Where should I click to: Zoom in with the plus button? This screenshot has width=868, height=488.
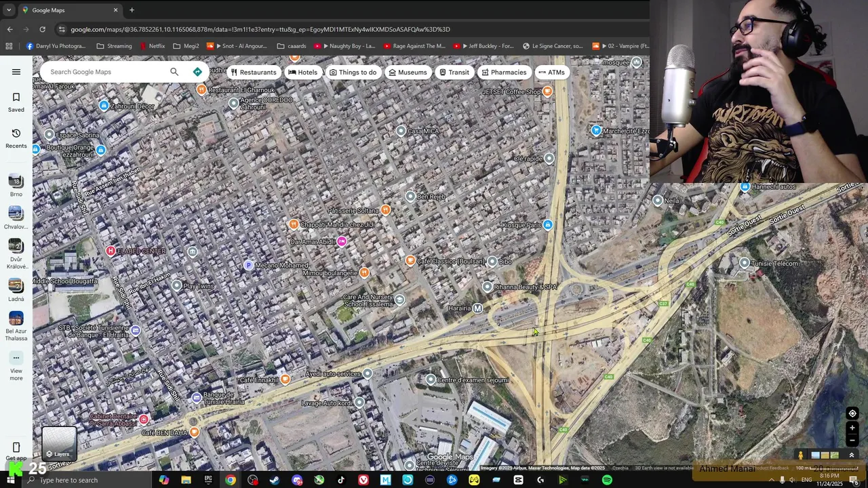coord(852,428)
